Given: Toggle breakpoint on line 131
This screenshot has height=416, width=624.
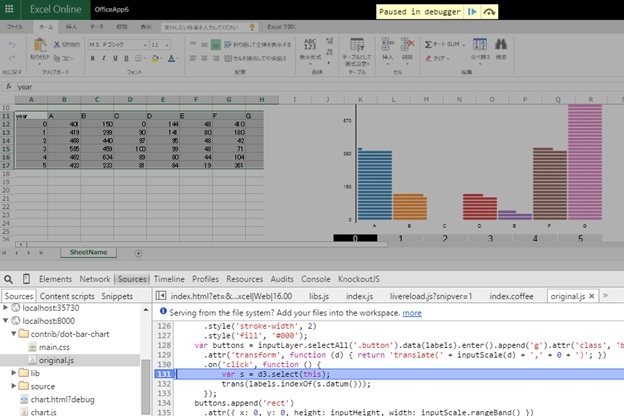Looking at the screenshot, I should click(164, 374).
